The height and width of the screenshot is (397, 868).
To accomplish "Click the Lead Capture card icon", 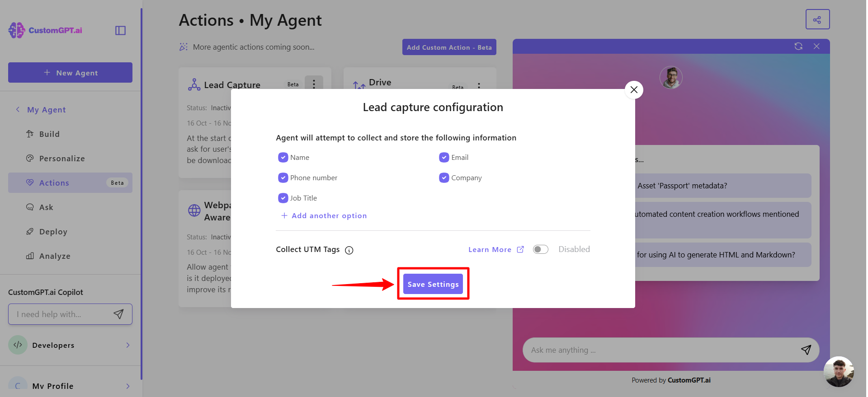I will coord(194,84).
